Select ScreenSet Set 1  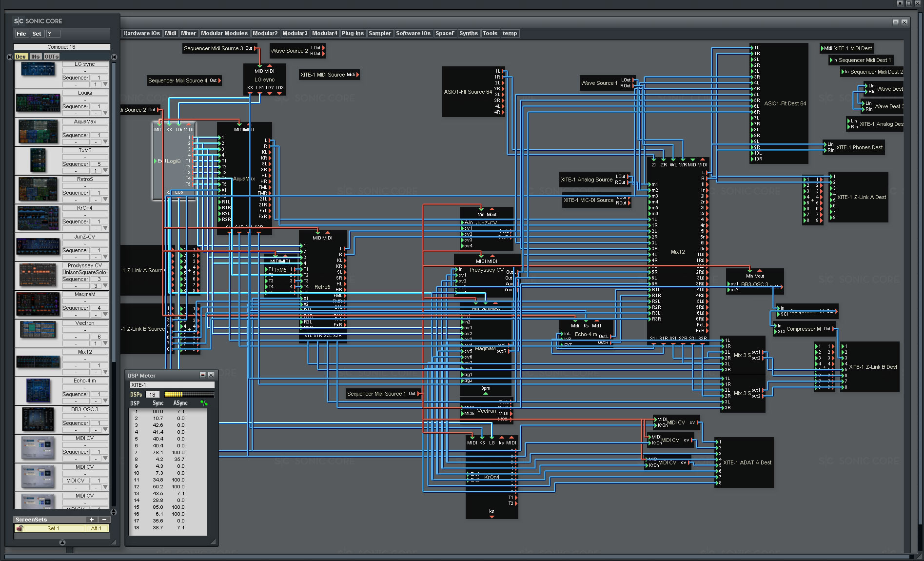(53, 528)
